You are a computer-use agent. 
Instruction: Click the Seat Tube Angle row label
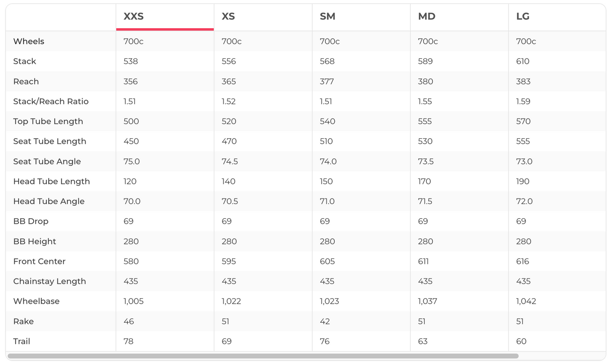[x=47, y=161]
